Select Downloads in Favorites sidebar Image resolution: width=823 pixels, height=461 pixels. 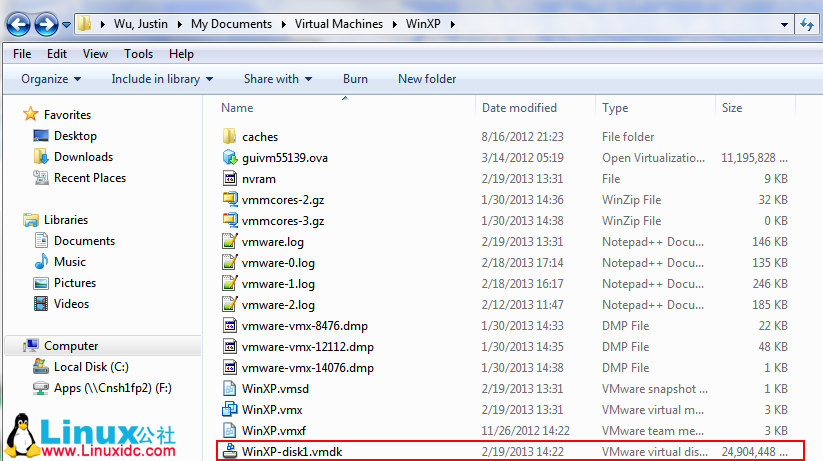tap(83, 157)
